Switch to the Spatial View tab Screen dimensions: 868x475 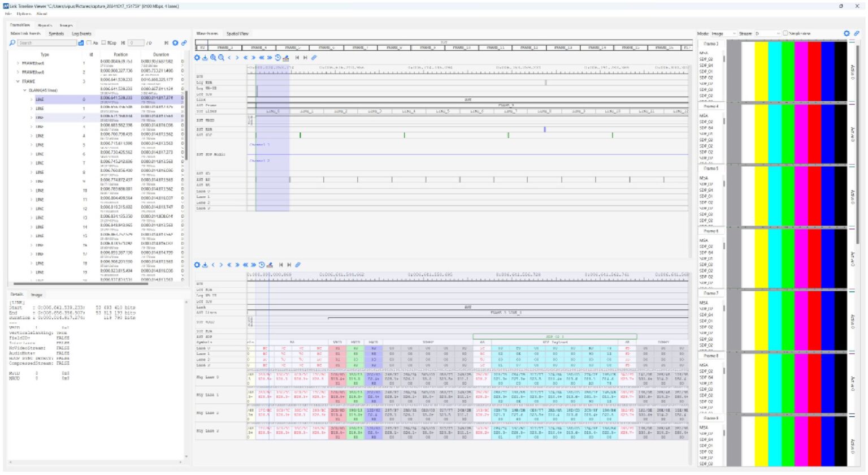point(237,33)
